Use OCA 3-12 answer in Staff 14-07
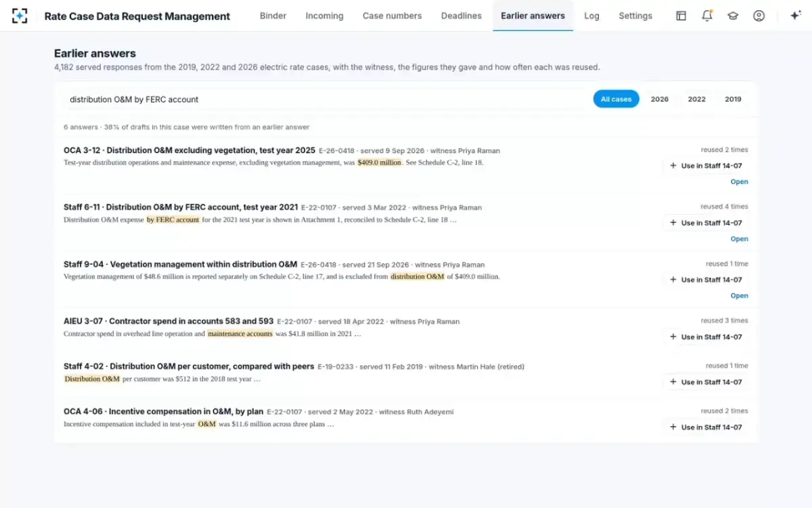The image size is (812, 508). pyautogui.click(x=706, y=166)
